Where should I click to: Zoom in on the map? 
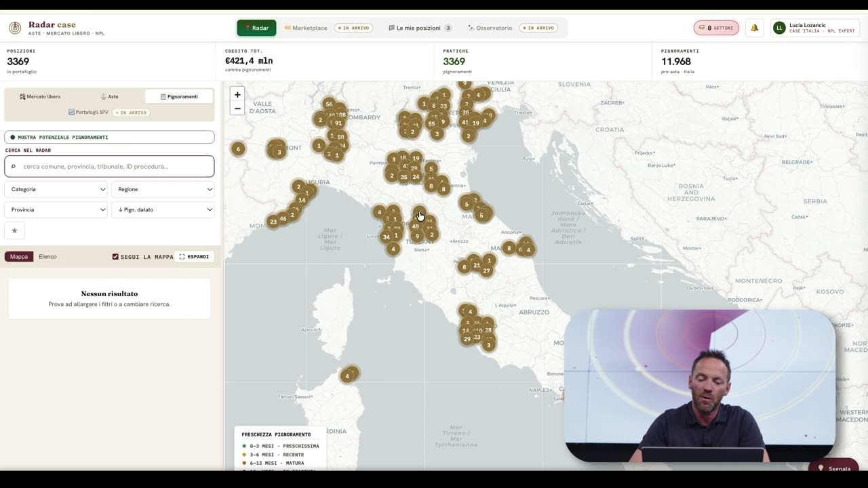237,95
